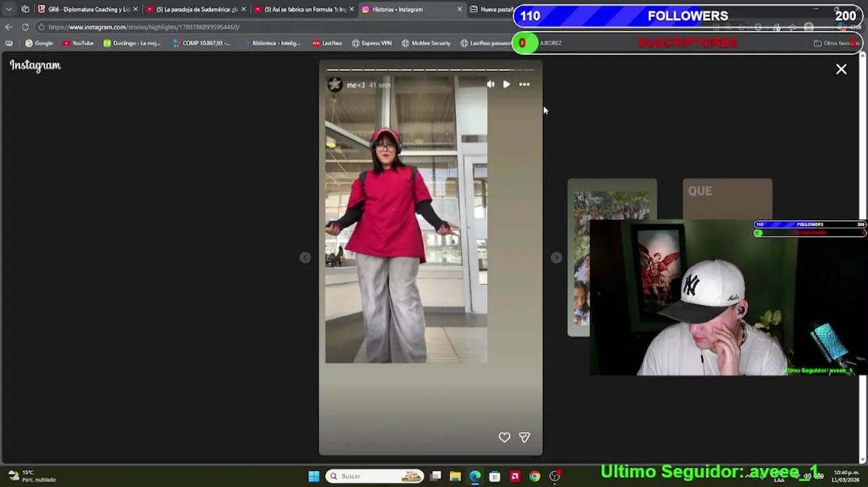Close the story viewer with X
Viewport: 868px width, 487px height.
tap(841, 69)
